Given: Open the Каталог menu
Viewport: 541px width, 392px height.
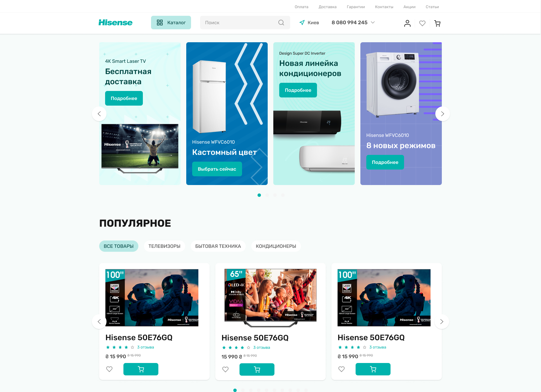Looking at the screenshot, I should (x=171, y=23).
